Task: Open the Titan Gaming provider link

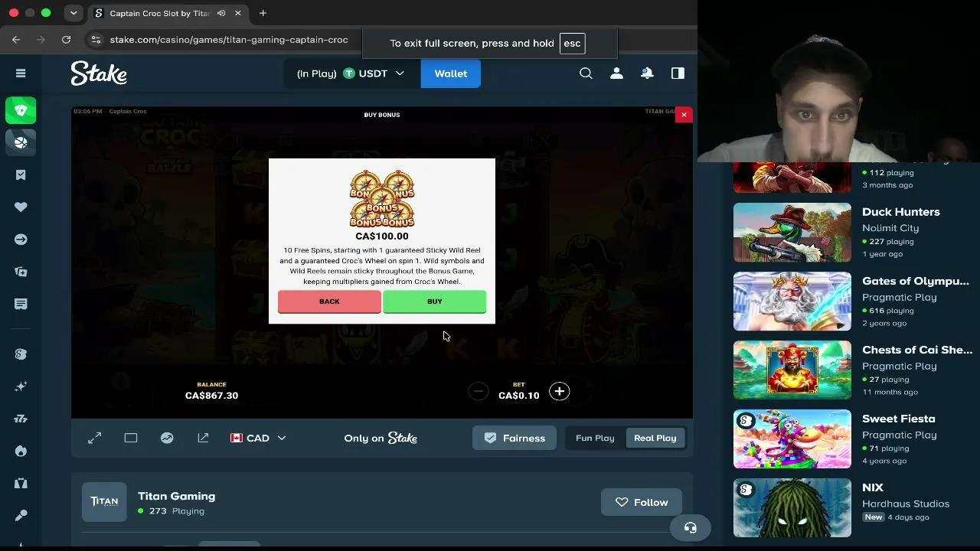Action: tap(176, 496)
